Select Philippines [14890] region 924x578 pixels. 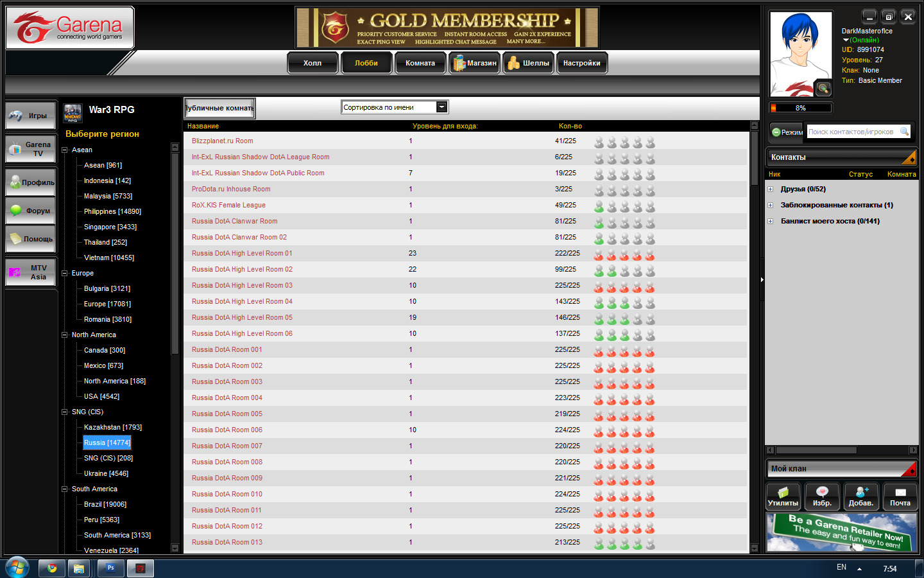(112, 211)
